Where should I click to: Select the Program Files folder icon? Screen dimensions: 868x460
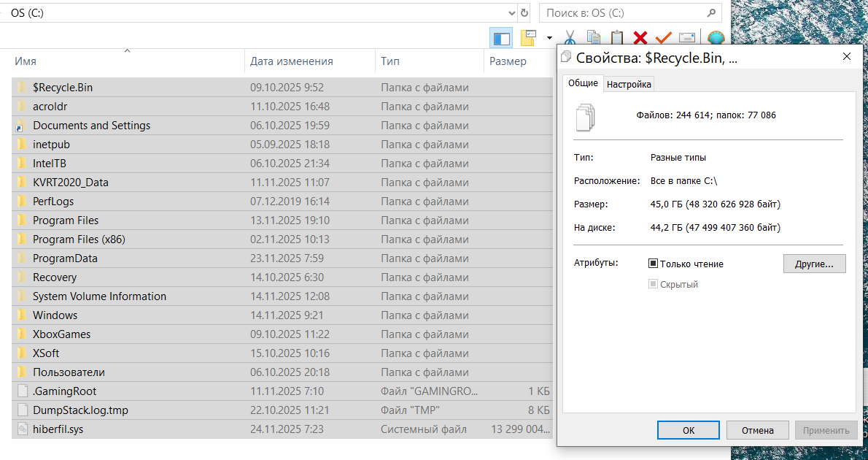(x=22, y=220)
